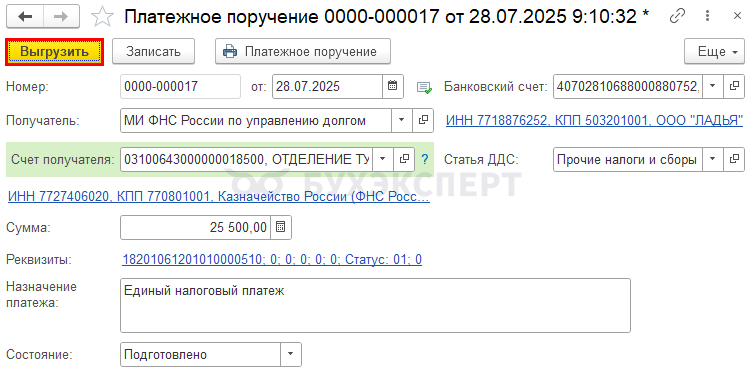Click the Назначение платежа text area
This screenshot has width=746, height=370.
point(375,305)
